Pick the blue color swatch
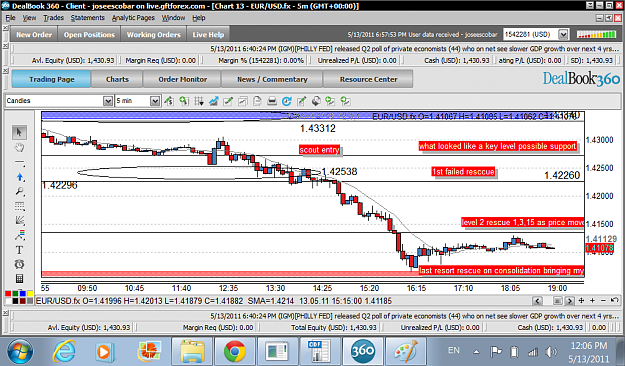Screen dimensions: 625x366 coord(23,293)
